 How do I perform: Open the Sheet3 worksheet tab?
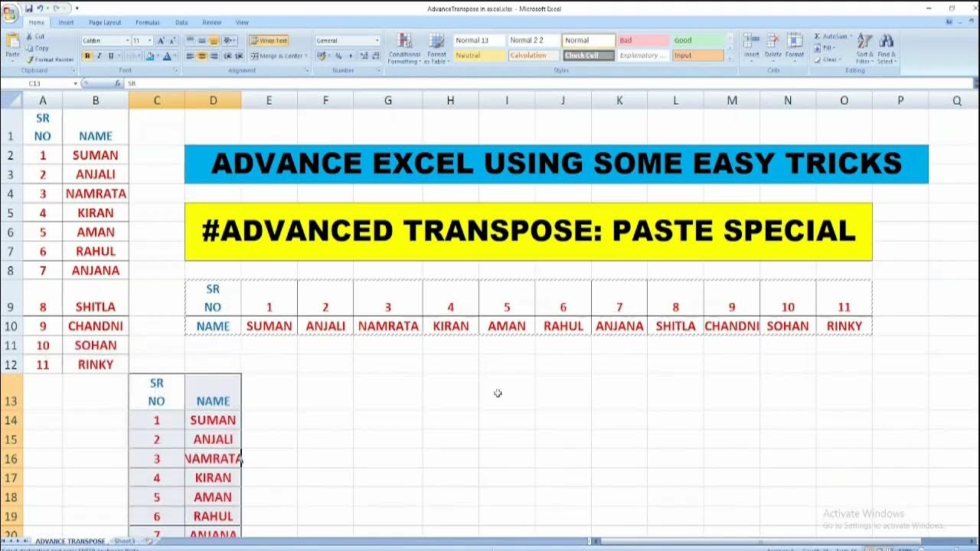(x=124, y=541)
